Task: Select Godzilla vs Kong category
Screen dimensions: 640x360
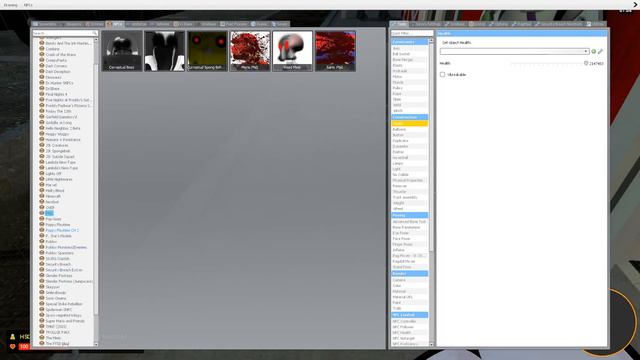Action: tap(58, 122)
